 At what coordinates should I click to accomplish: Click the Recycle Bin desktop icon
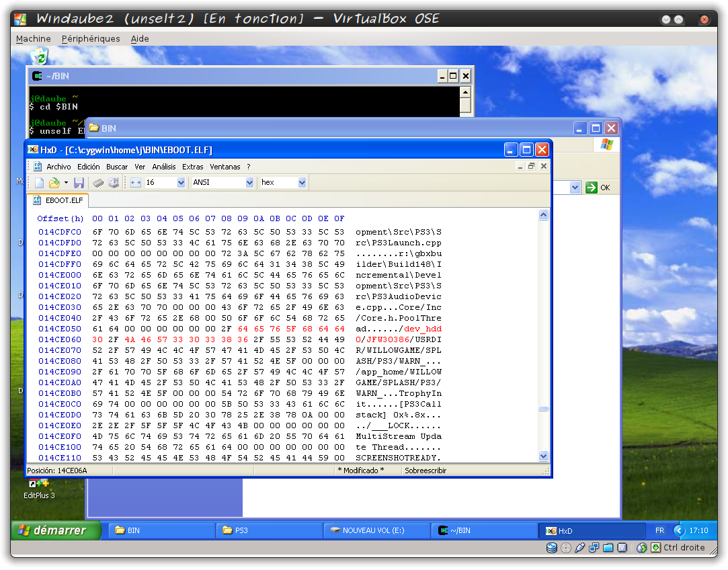(40, 56)
